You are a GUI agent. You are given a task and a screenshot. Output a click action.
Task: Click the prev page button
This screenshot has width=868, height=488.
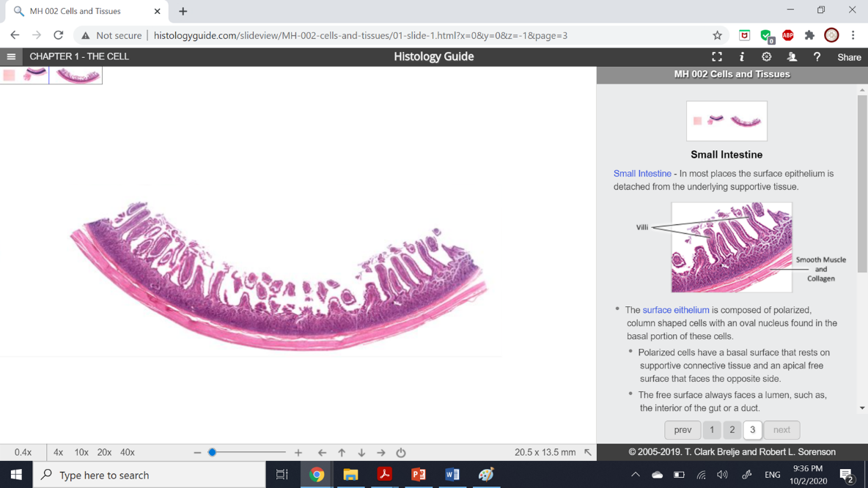click(x=682, y=430)
